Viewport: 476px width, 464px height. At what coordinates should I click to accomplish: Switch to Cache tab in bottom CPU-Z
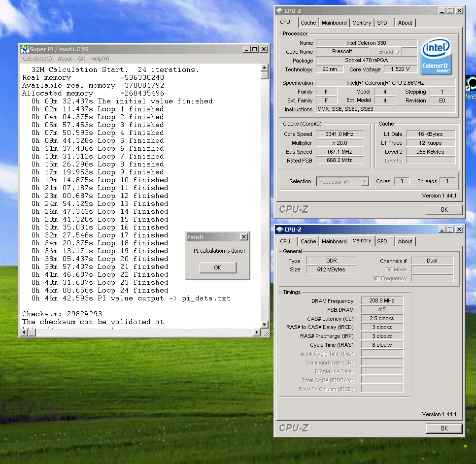(x=308, y=241)
